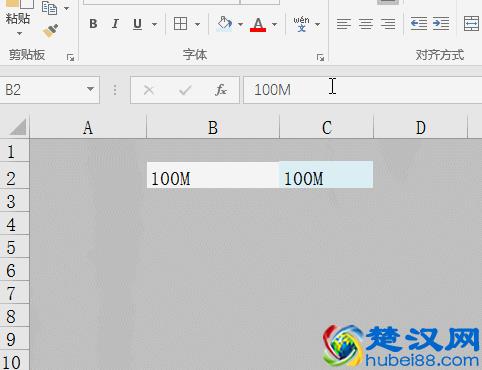Confirm formula entry checkmark
The image size is (482, 370).
[x=185, y=90]
